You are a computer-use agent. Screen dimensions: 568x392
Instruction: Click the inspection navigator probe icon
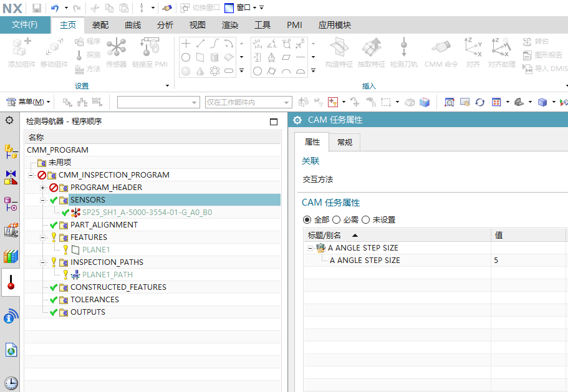(x=11, y=282)
